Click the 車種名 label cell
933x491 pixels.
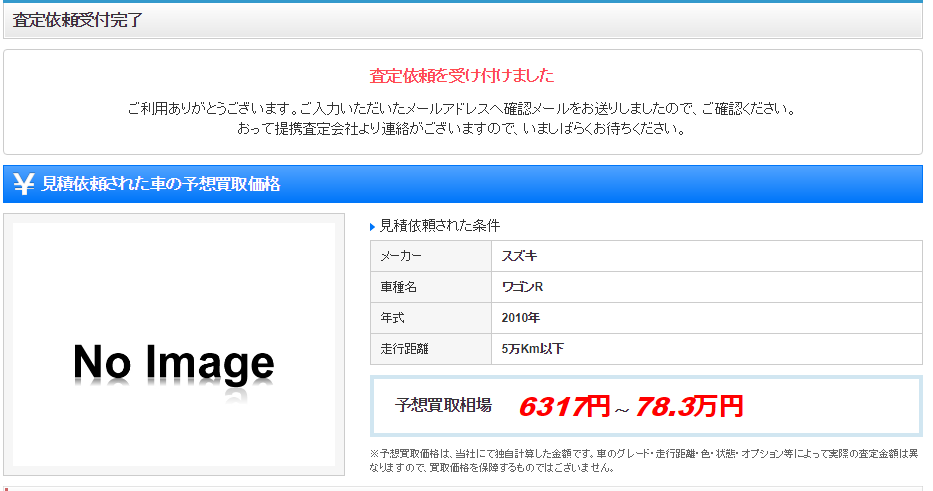point(431,288)
